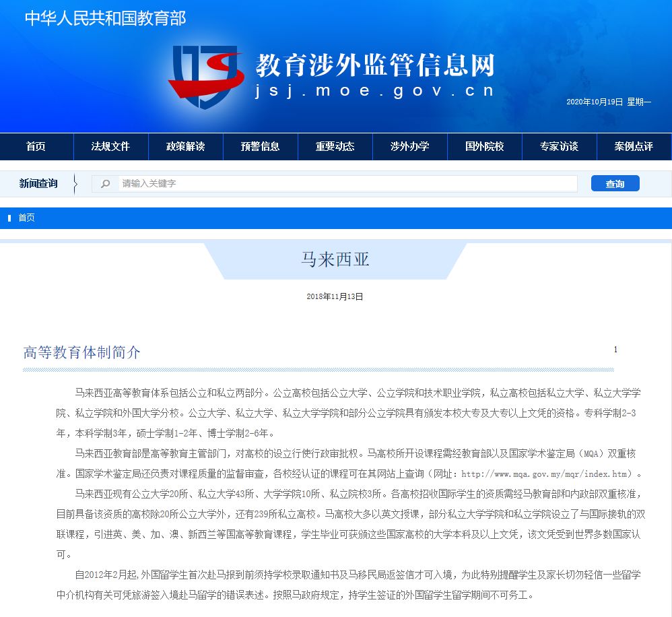The image size is (672, 617).
Task: Click the page number 1 beside heading
Action: tap(615, 350)
